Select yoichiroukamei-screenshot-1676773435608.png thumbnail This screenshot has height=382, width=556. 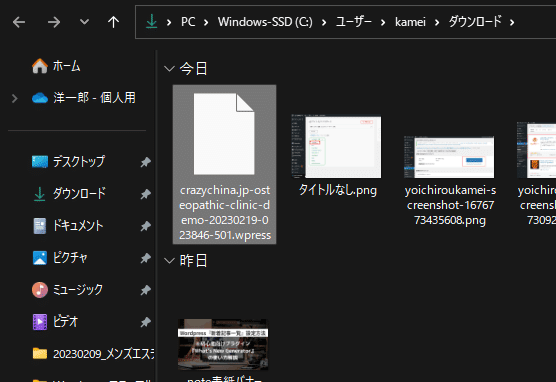point(449,157)
